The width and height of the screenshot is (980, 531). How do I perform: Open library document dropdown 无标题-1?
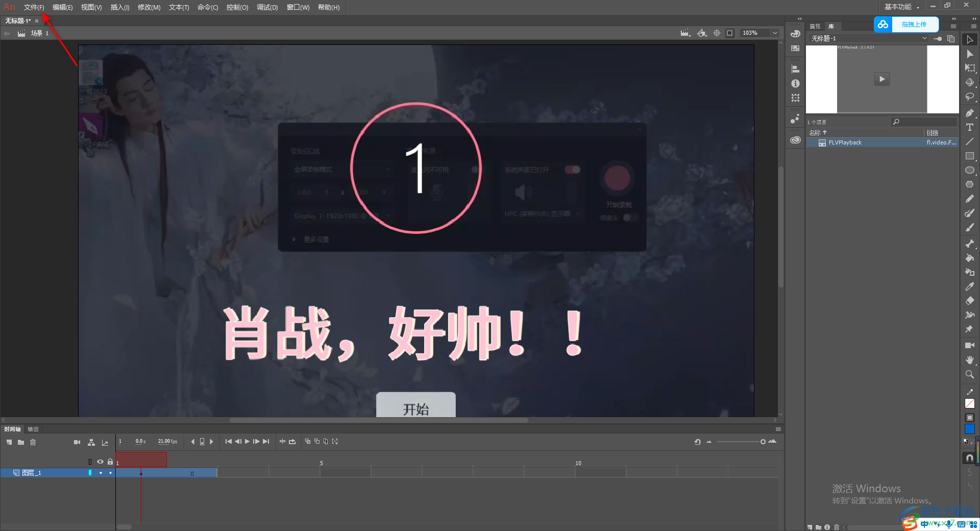(x=868, y=38)
